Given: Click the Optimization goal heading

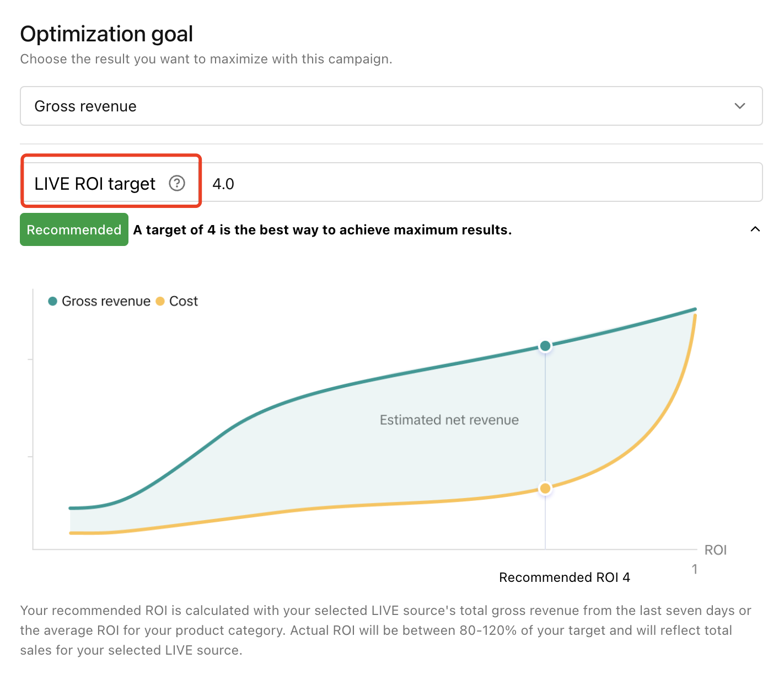Looking at the screenshot, I should (106, 34).
